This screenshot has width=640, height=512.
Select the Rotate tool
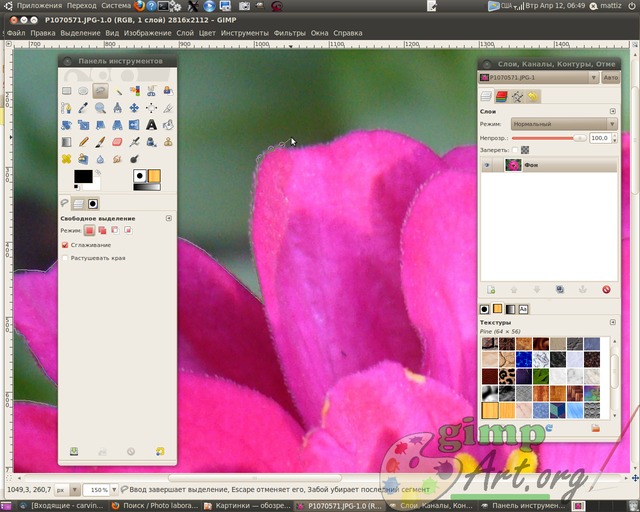tap(67, 125)
